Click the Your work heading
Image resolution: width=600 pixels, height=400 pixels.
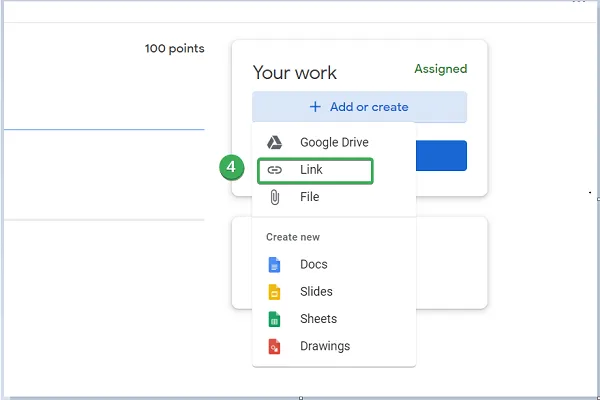tap(295, 73)
